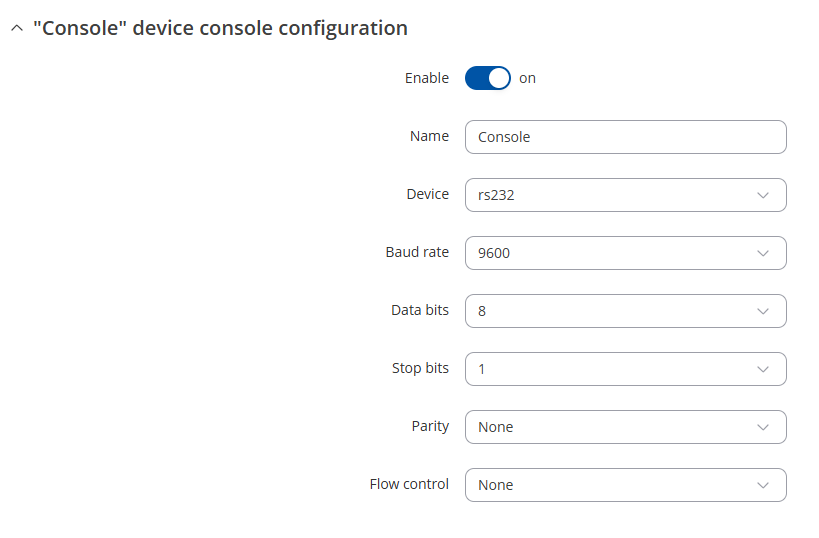This screenshot has width=819, height=538.
Task: Click the Stop bits chevron arrow
Action: pyautogui.click(x=763, y=369)
